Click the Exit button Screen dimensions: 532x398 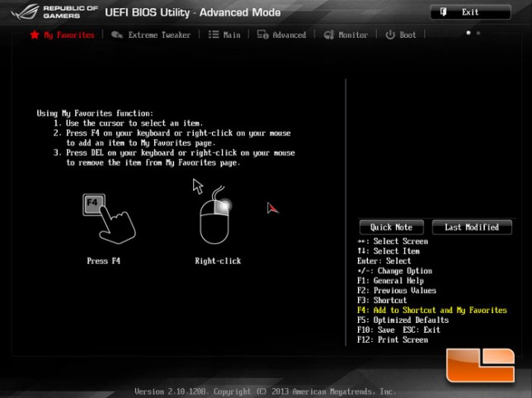click(470, 12)
